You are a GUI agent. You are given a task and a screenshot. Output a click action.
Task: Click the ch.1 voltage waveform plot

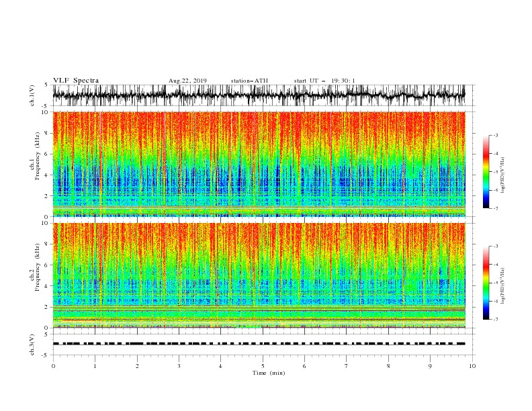pos(259,95)
